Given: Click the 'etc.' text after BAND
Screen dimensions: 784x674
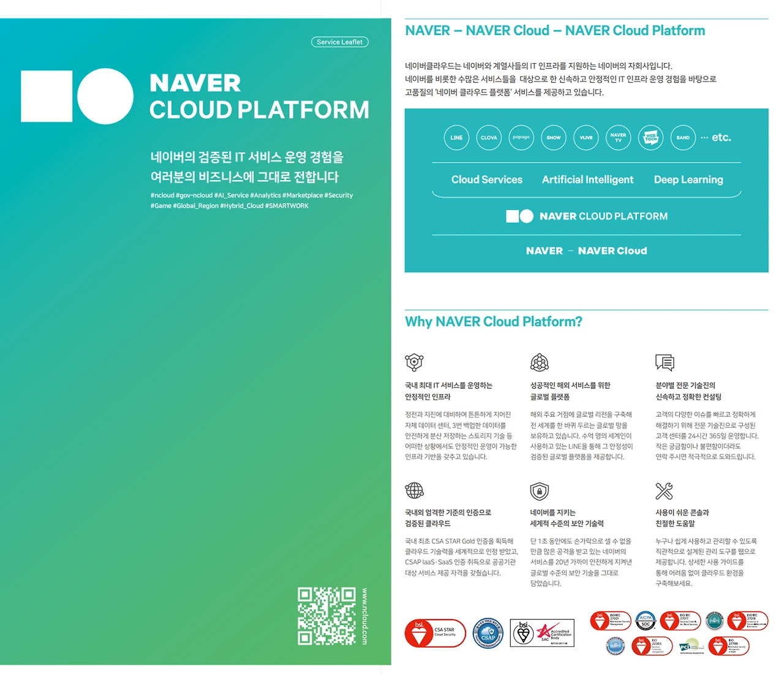Looking at the screenshot, I should pyautogui.click(x=722, y=137).
